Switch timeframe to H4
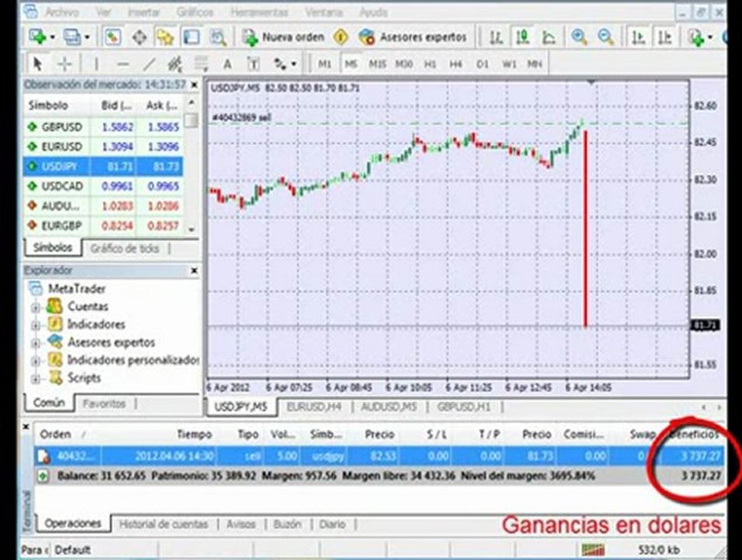This screenshot has width=742, height=560. tap(456, 64)
